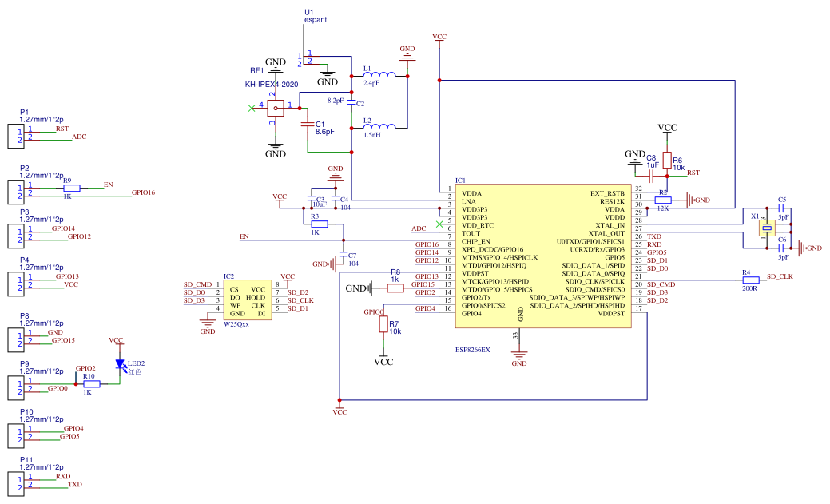Image resolution: width=830 pixels, height=504 pixels.
Task: Select resistor R6 10k symbol
Action: point(667,161)
